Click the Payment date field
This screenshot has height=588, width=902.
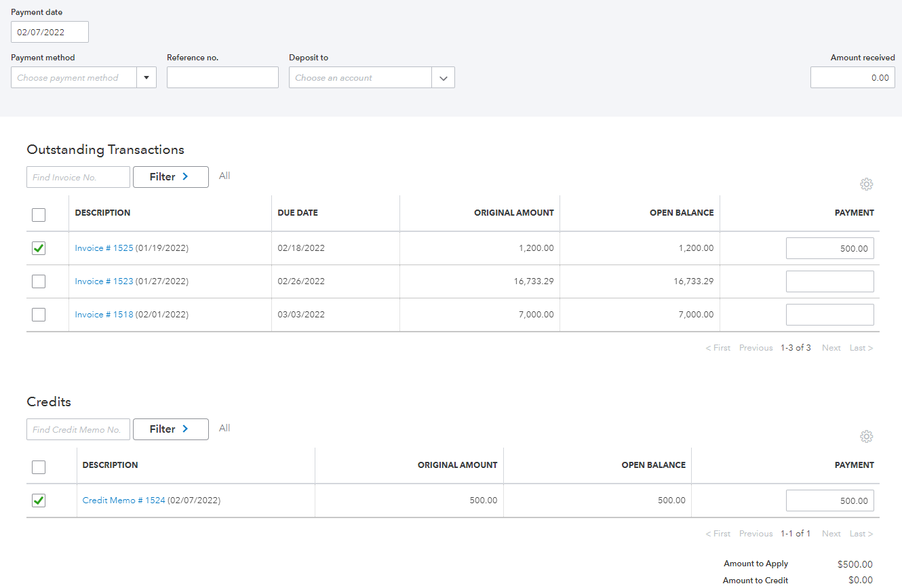click(x=50, y=32)
